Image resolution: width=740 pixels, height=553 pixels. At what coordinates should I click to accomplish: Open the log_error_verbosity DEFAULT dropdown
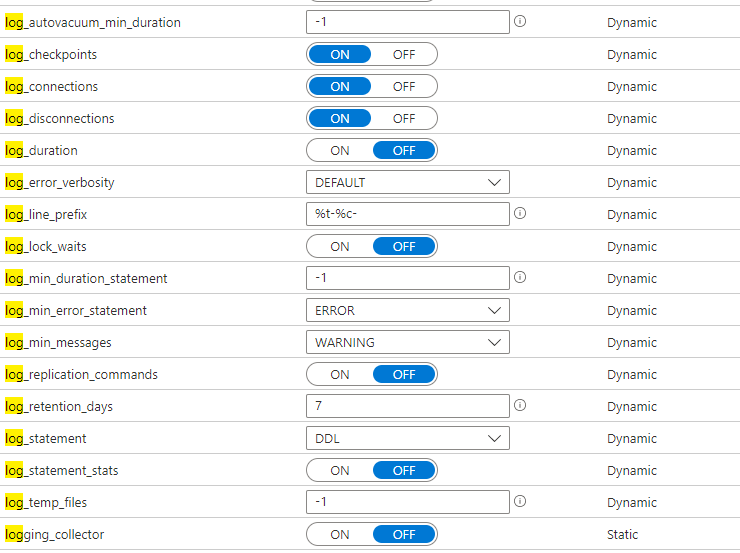[407, 183]
